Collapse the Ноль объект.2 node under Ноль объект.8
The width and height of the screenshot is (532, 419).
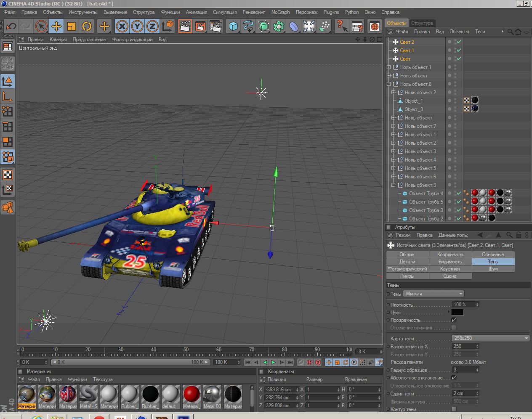(394, 93)
